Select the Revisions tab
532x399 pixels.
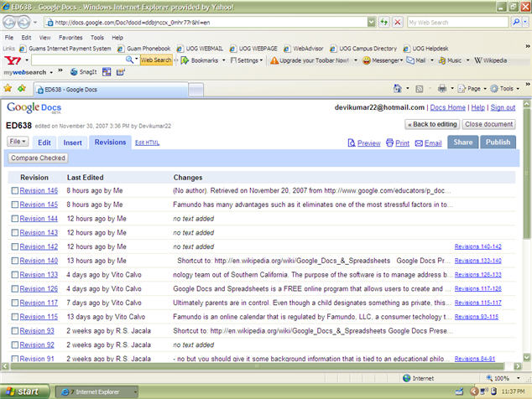[110, 142]
